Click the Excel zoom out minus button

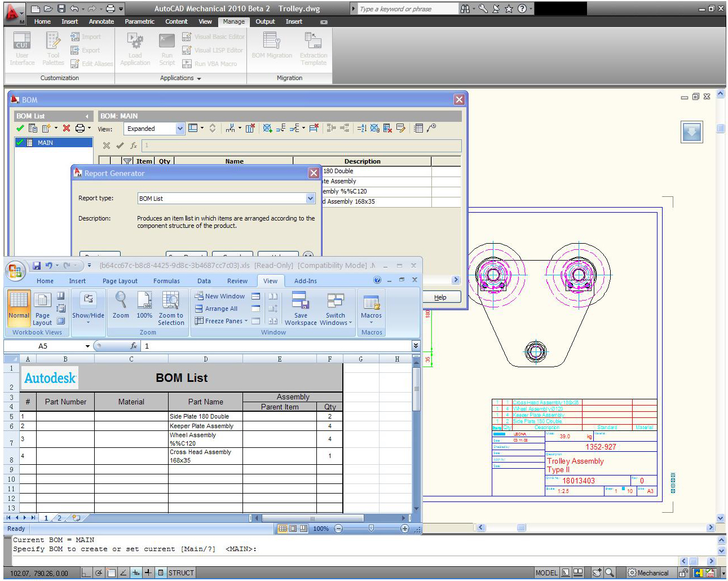click(x=338, y=529)
